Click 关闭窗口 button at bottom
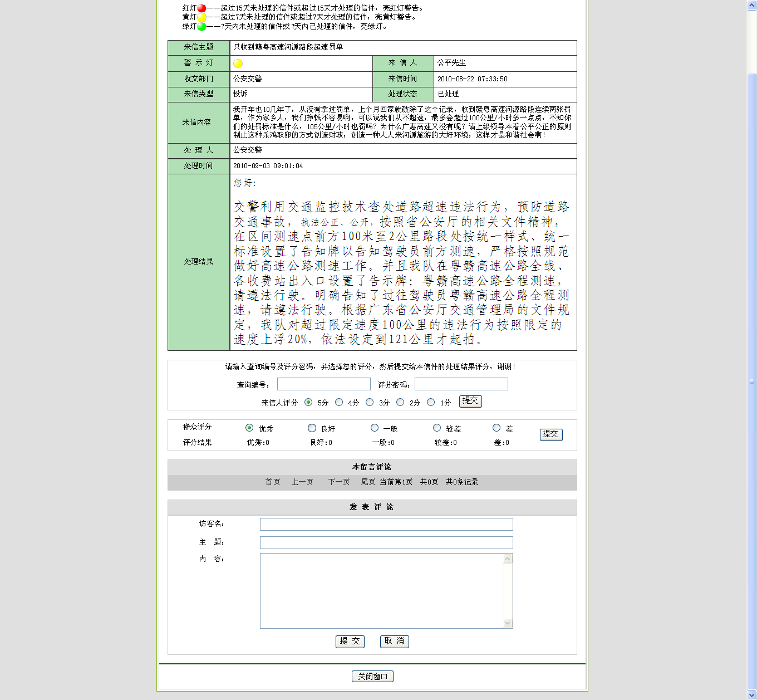757x700 pixels. coord(372,676)
